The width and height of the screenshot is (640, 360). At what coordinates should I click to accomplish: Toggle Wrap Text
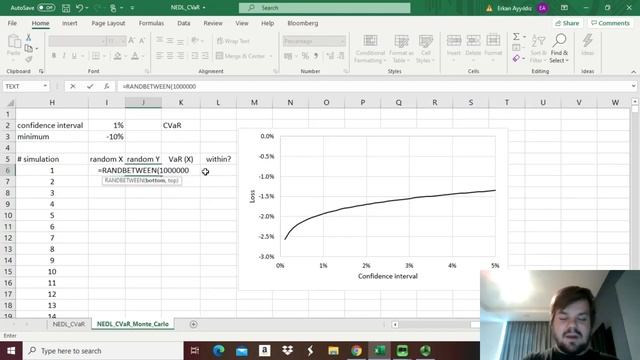tap(233, 41)
